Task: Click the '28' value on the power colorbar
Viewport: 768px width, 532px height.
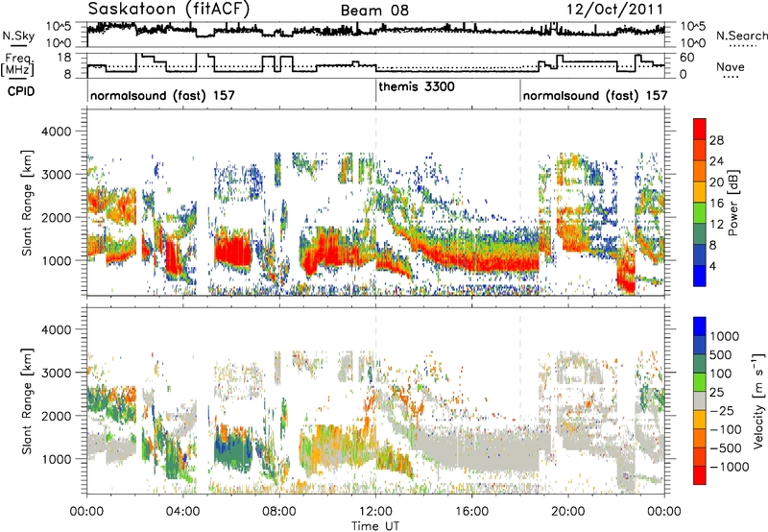Action: click(x=716, y=140)
